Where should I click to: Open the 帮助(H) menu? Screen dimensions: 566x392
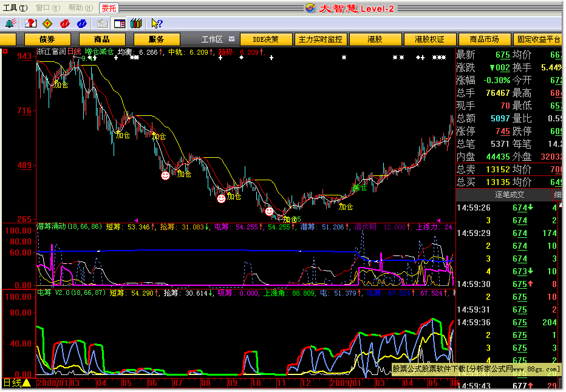(81, 7)
